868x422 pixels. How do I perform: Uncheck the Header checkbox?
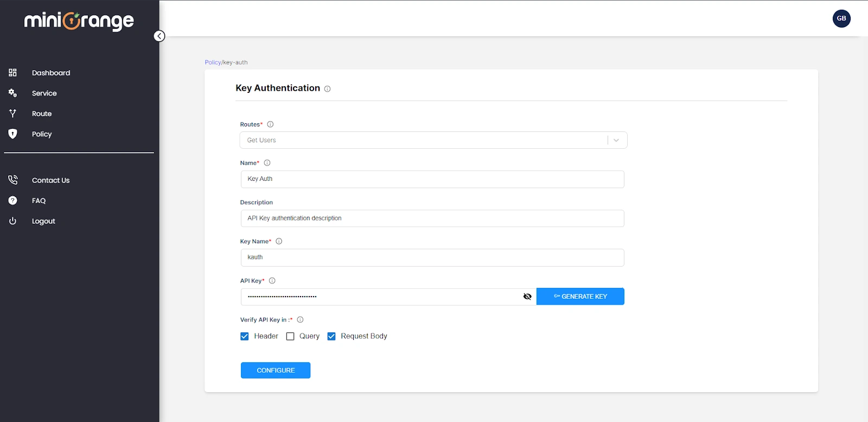tap(245, 336)
